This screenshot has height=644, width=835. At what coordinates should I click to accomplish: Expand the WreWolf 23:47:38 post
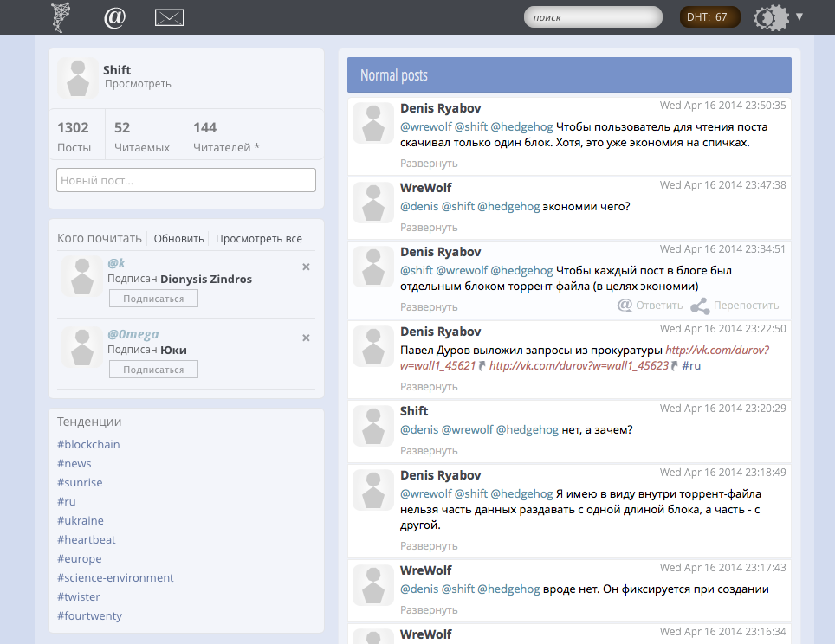point(429,228)
